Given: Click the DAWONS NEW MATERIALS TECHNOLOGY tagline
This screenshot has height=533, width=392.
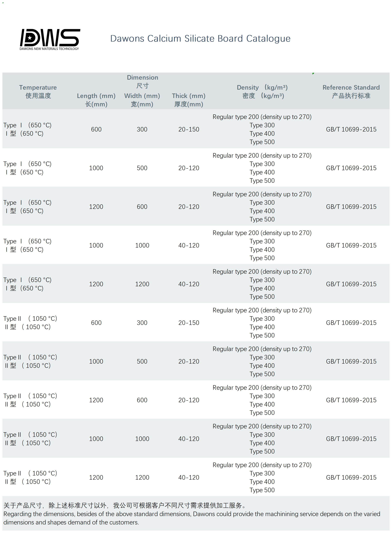Looking at the screenshot, I should tap(49, 49).
